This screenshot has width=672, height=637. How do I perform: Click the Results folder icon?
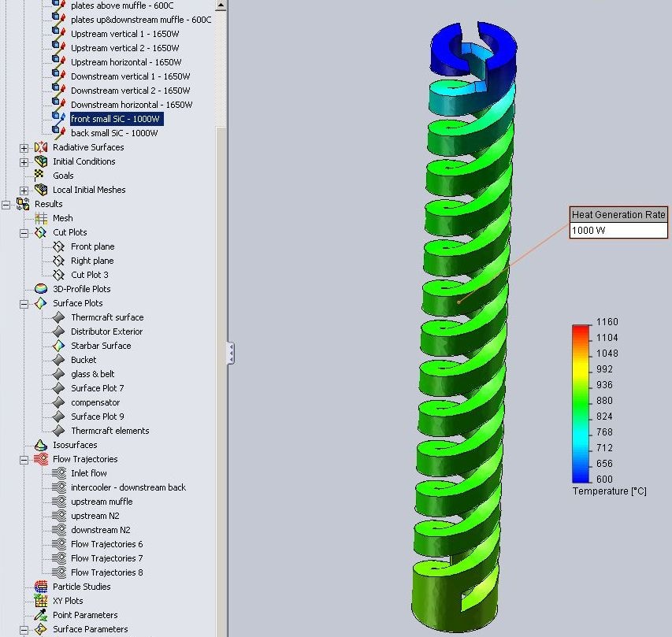23,204
